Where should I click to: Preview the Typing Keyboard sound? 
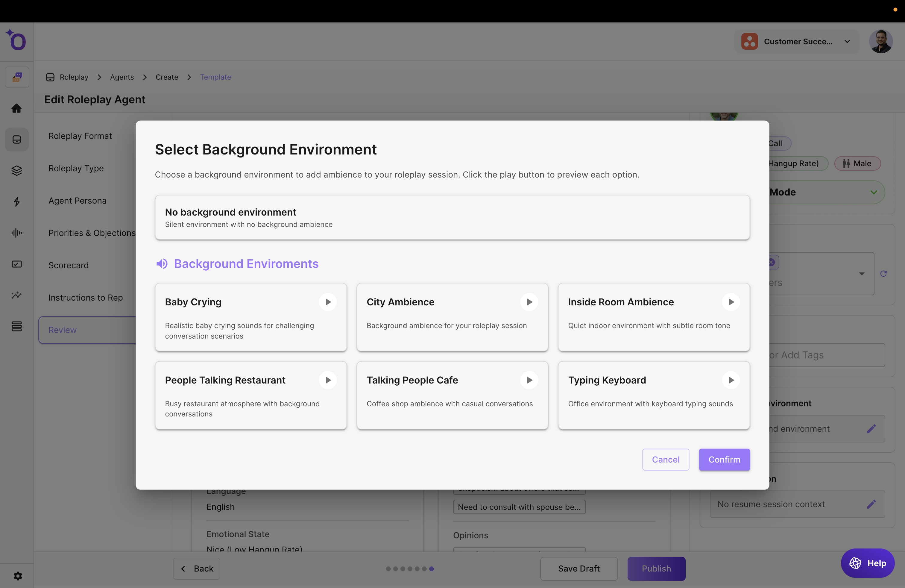(731, 380)
